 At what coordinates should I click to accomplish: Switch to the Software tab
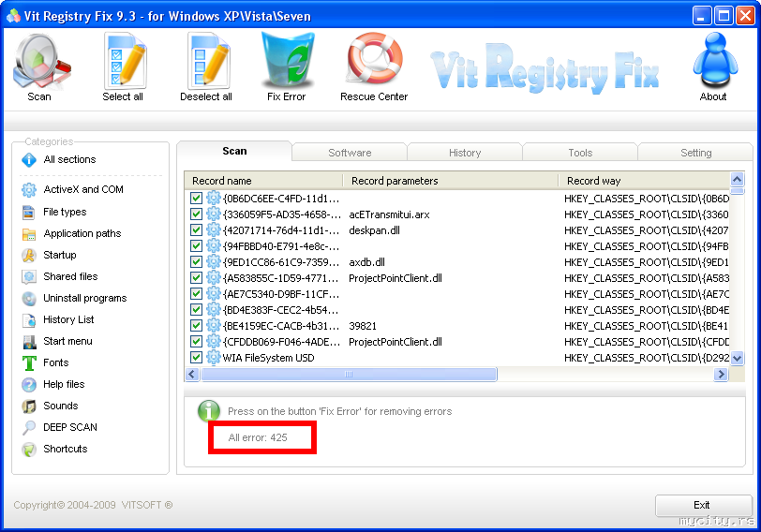tap(350, 153)
